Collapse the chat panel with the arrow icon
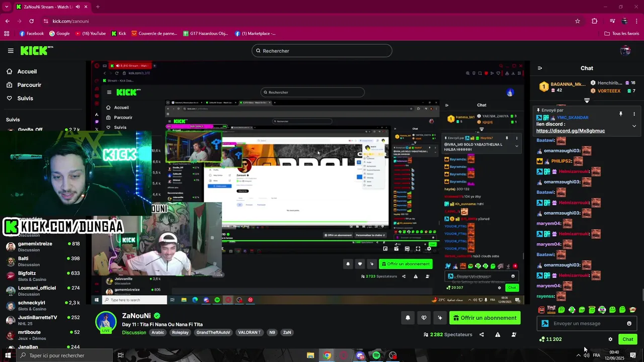Viewport: 644px width, 362px height. click(540, 68)
